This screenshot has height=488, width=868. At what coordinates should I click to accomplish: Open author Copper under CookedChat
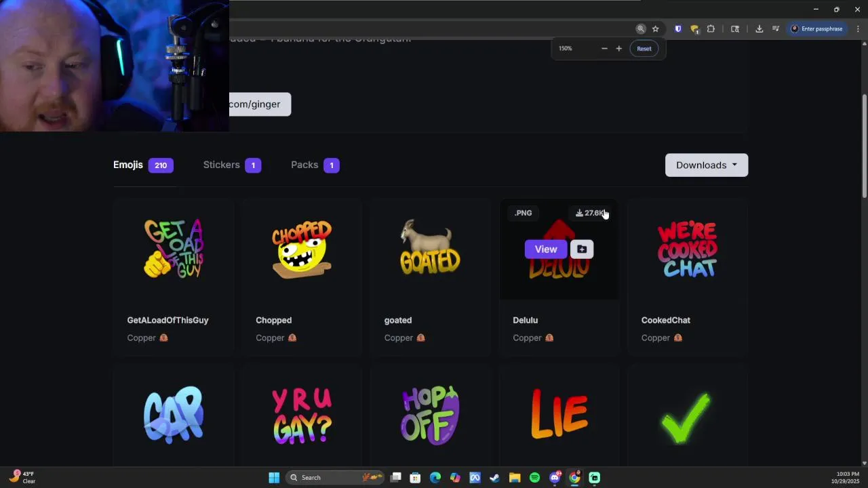click(662, 338)
